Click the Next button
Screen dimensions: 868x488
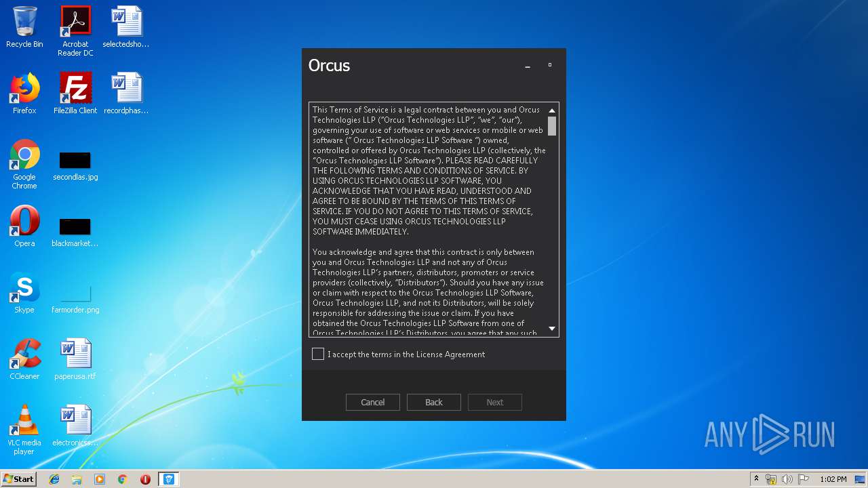click(495, 402)
